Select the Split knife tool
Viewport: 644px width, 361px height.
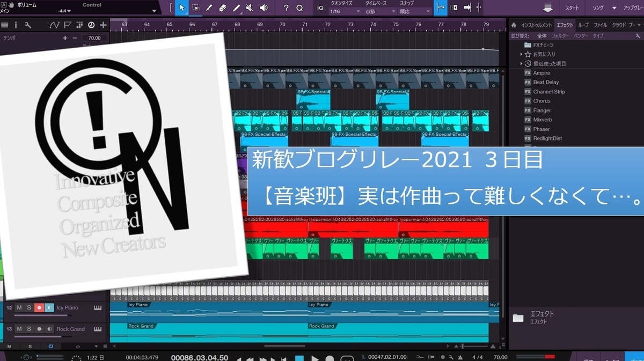209,8
